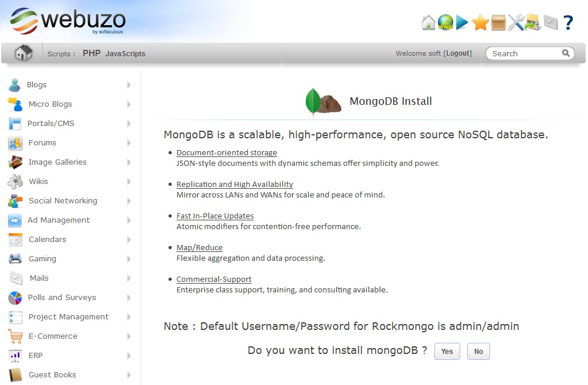Select Mails category label
Image resolution: width=588 pixels, height=385 pixels.
[39, 278]
